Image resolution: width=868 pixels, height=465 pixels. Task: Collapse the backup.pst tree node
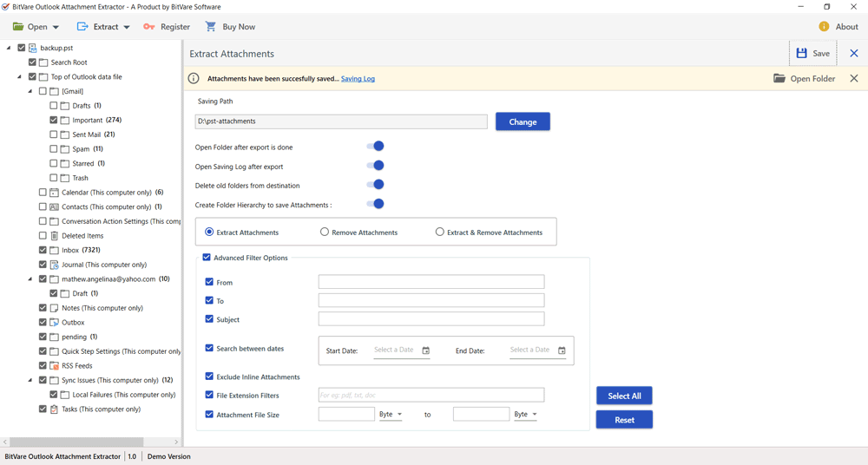point(9,49)
